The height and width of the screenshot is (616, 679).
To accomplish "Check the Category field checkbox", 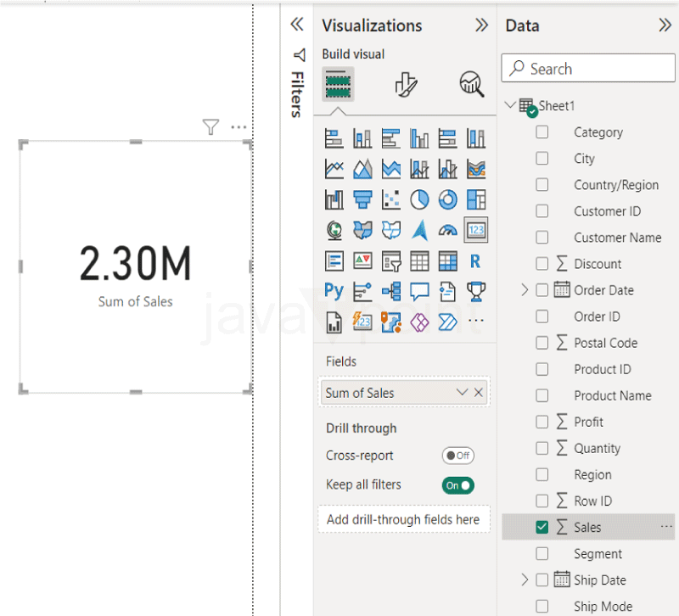I will pyautogui.click(x=542, y=132).
